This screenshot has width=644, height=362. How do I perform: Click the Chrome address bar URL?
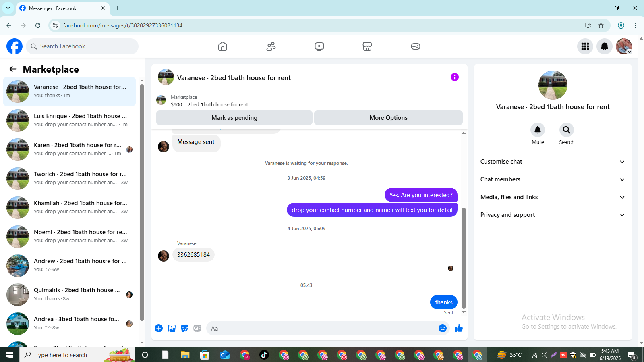point(123,25)
